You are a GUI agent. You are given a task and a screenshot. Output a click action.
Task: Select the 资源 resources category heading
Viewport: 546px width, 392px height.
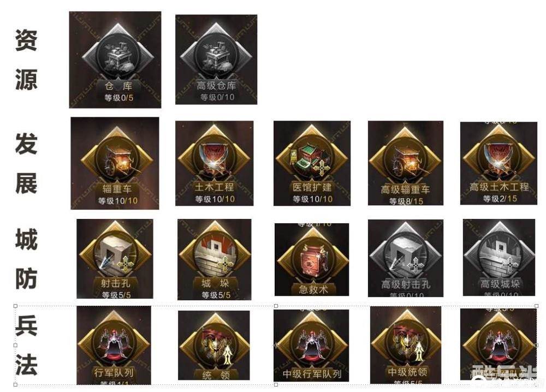click(x=26, y=60)
